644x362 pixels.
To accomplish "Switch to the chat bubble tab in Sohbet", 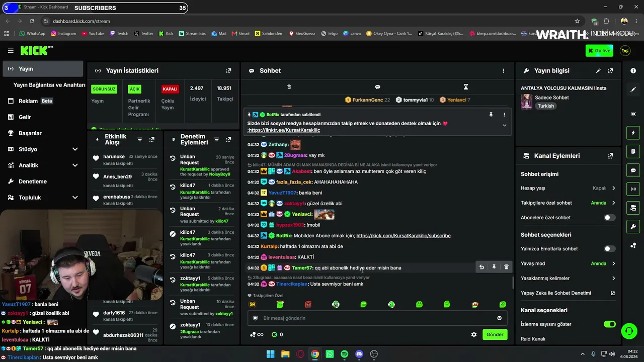I will coord(377,87).
